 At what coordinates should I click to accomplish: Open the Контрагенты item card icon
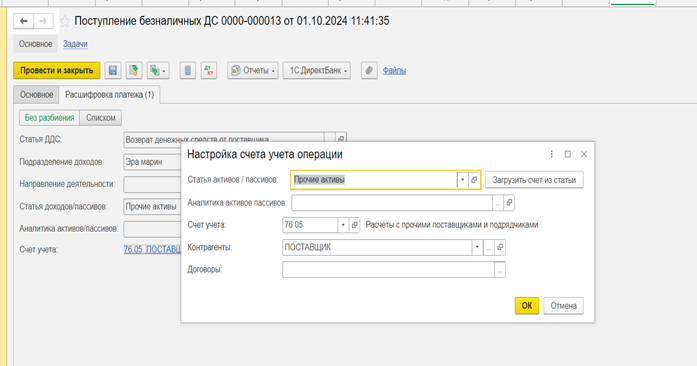coord(500,247)
